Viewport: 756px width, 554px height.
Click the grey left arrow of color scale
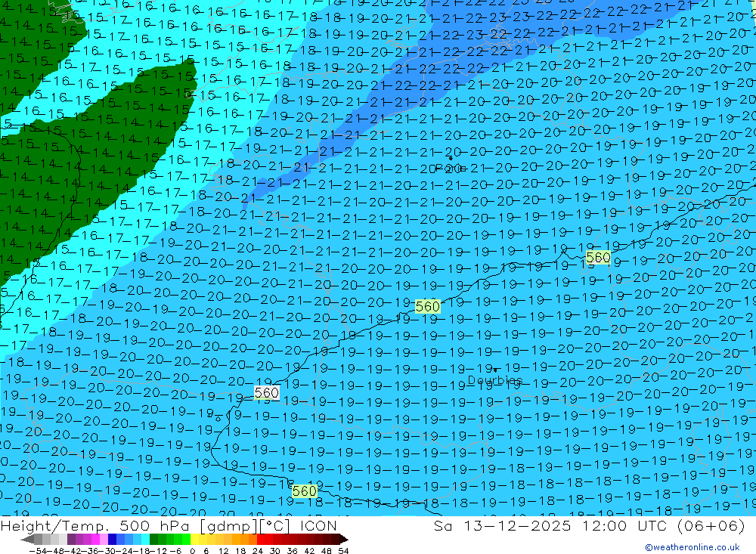coord(27,539)
